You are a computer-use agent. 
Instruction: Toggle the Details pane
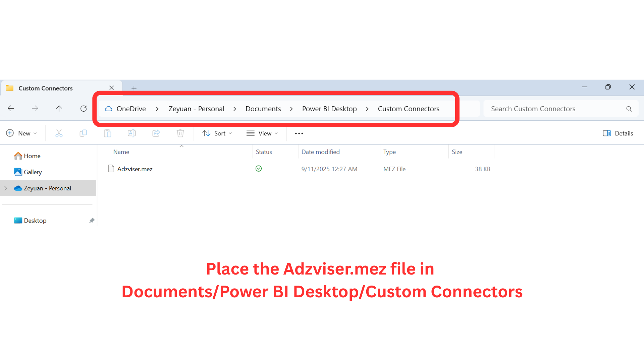618,133
